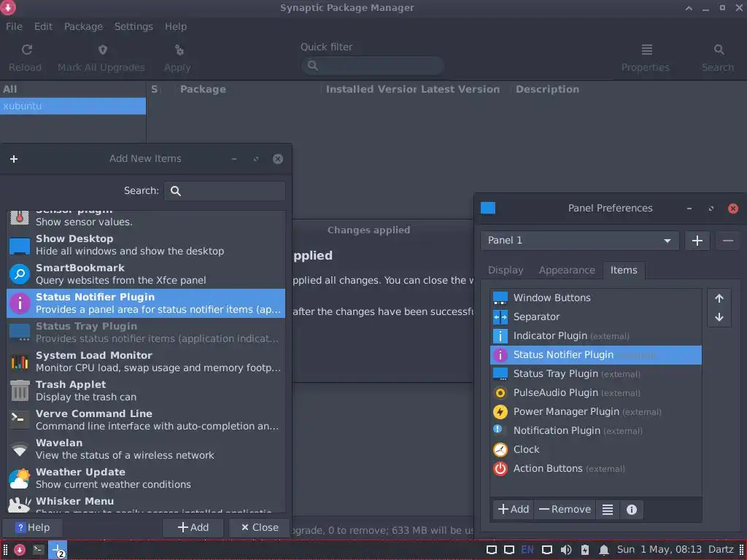Click the Package column header
747x560 pixels.
(203, 90)
